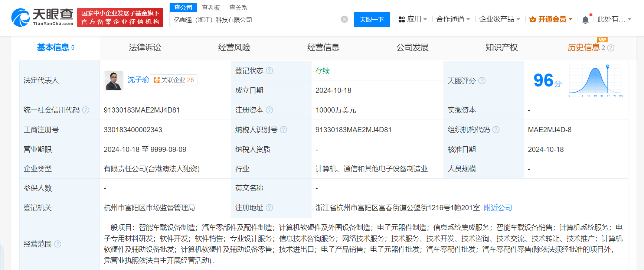Screen dimensions: 644x270
Task: Click the legal representative's photo thumbnail
Action: pyautogui.click(x=114, y=81)
